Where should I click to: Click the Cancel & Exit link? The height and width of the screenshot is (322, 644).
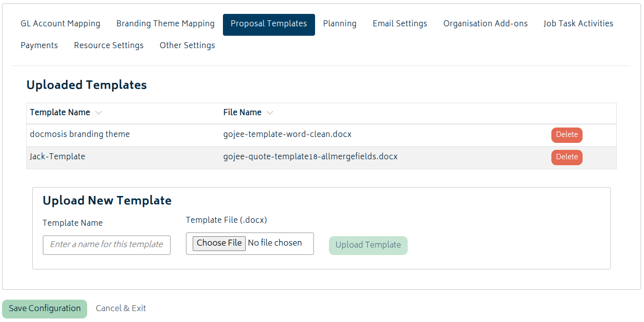click(x=121, y=309)
